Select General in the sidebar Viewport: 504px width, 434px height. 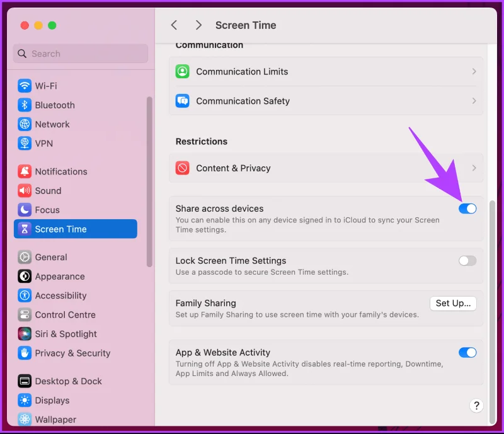click(x=76, y=257)
